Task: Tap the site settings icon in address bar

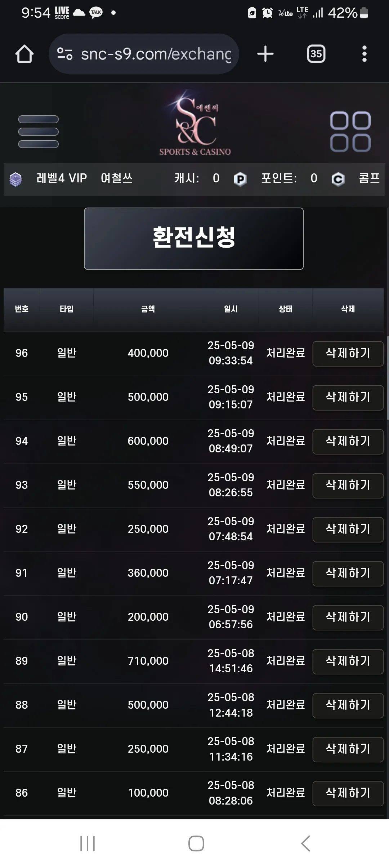Action: (x=65, y=54)
